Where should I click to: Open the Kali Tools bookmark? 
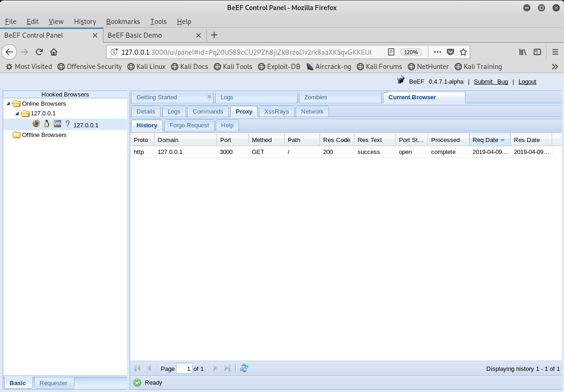[233, 67]
